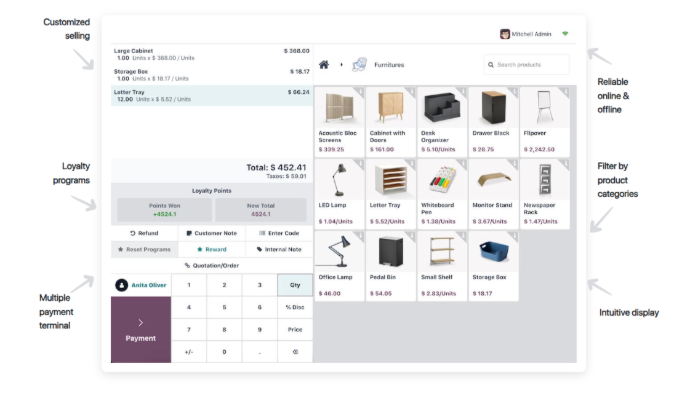Select the Drawer Black product
This screenshot has height=395, width=690.
[493, 121]
